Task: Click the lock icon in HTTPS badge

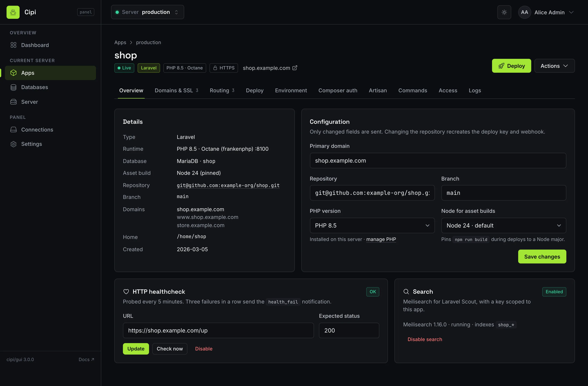Action: coord(215,68)
